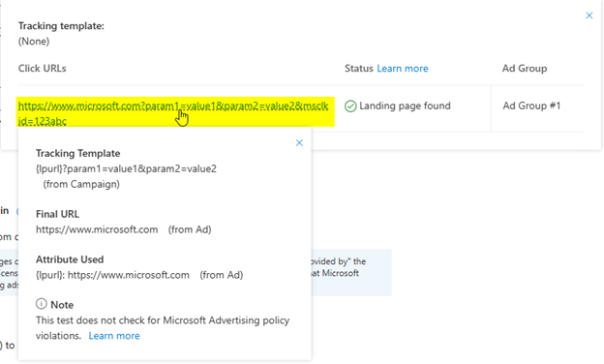Close the tracking template panel with the X
The image size is (604, 364).
(x=589, y=15)
